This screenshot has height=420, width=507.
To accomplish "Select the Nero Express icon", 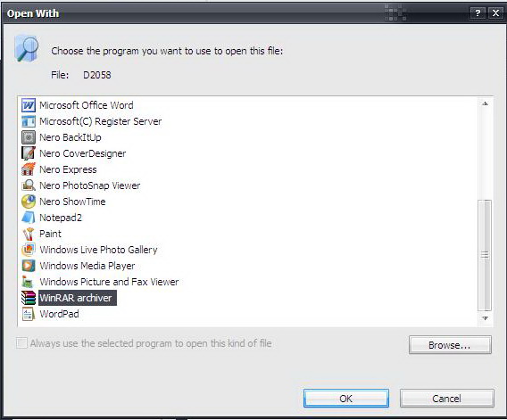I will (29, 169).
